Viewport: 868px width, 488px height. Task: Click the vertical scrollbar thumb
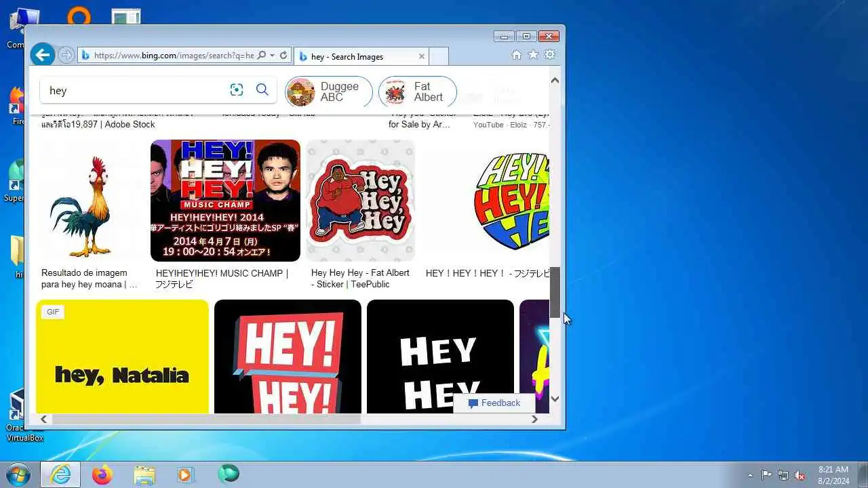(x=555, y=292)
